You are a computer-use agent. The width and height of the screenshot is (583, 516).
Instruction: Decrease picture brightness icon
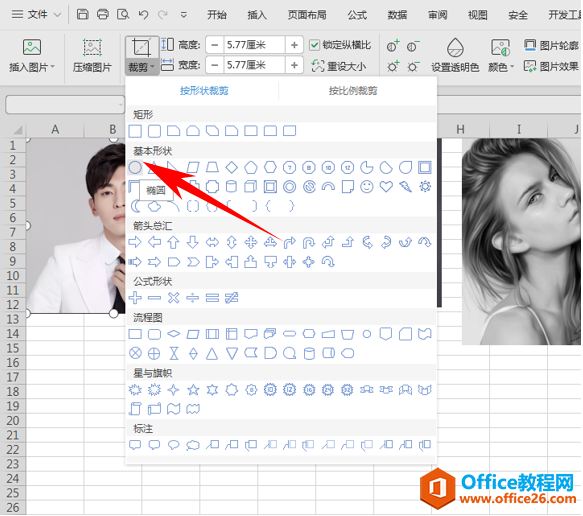pos(413,67)
